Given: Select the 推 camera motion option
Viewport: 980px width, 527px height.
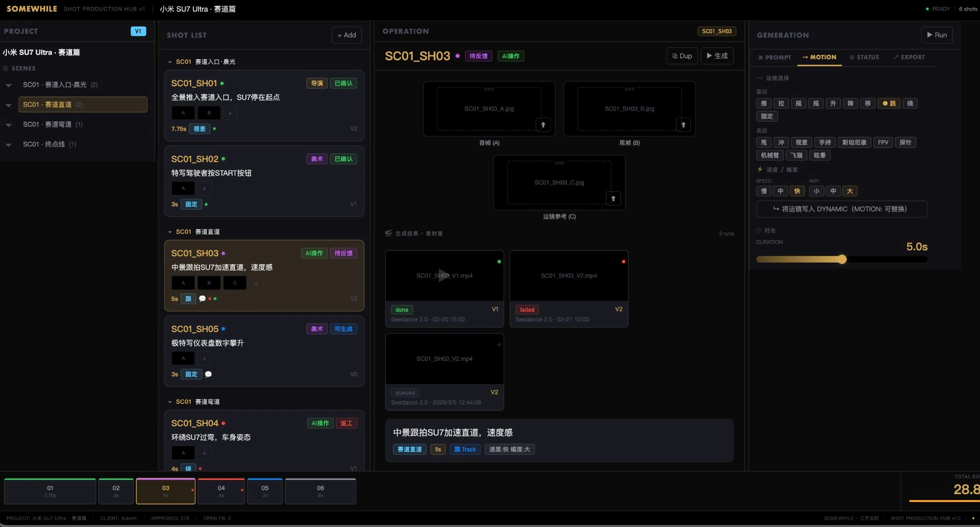Looking at the screenshot, I should click(763, 103).
